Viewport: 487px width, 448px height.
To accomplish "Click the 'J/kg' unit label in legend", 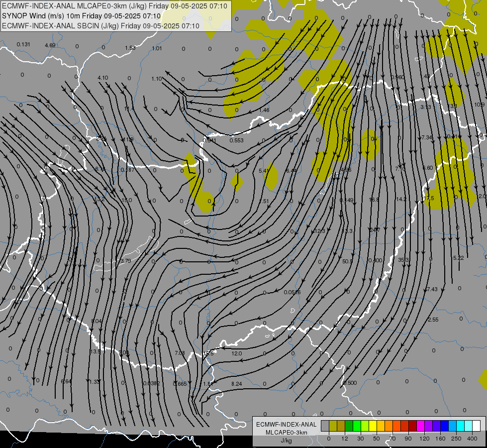I will pyautogui.click(x=286, y=441).
